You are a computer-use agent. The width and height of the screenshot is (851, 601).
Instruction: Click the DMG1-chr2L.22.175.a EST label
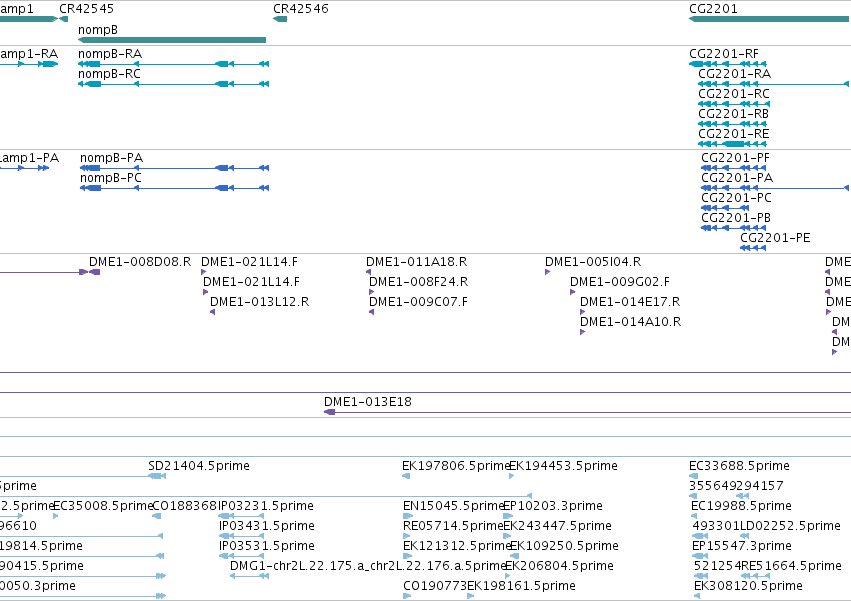368,567
